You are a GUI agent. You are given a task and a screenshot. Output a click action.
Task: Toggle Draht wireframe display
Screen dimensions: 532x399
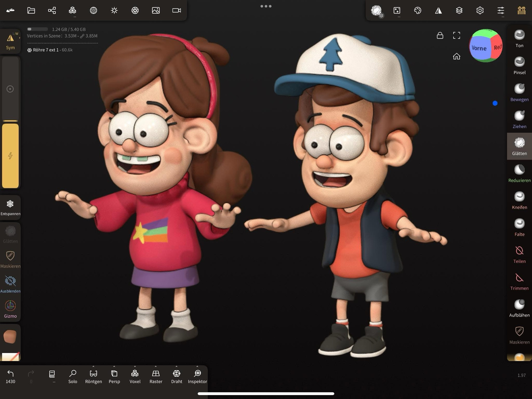point(177,377)
